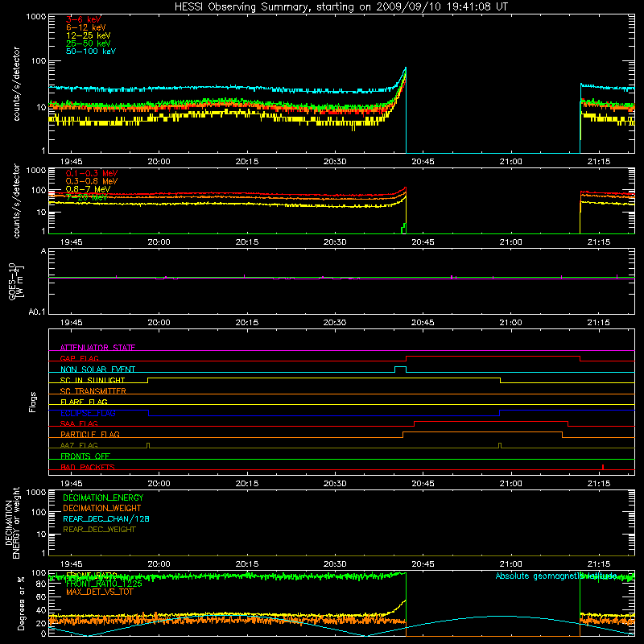Select the red 3-6 keV legend label

[x=84, y=19]
